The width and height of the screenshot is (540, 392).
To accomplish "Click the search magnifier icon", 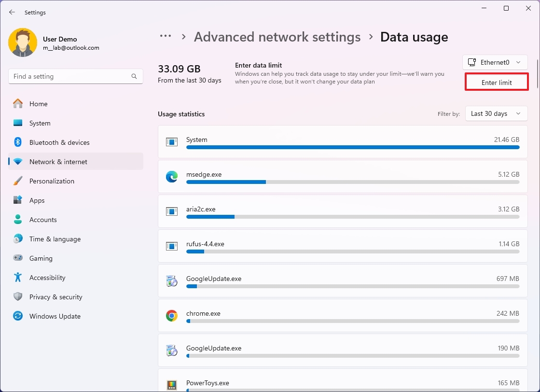I will pyautogui.click(x=134, y=76).
